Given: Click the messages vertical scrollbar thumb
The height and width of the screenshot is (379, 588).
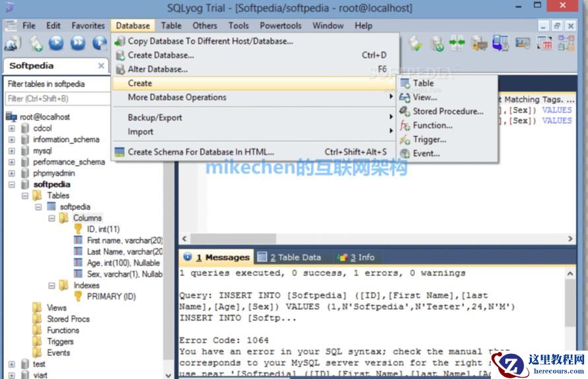Looking at the screenshot, I should click(x=570, y=303).
